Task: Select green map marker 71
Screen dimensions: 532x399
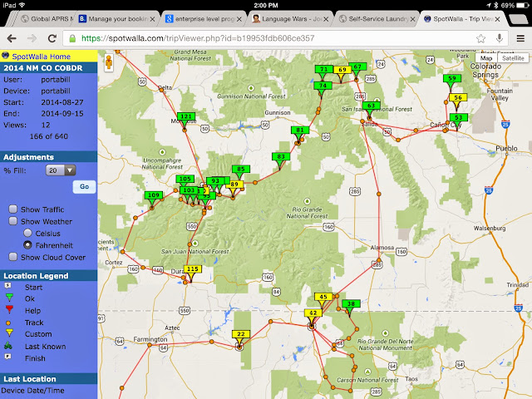Action: 324,69
